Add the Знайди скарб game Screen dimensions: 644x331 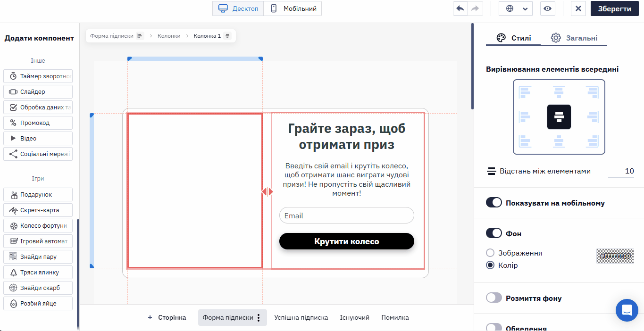tap(38, 288)
